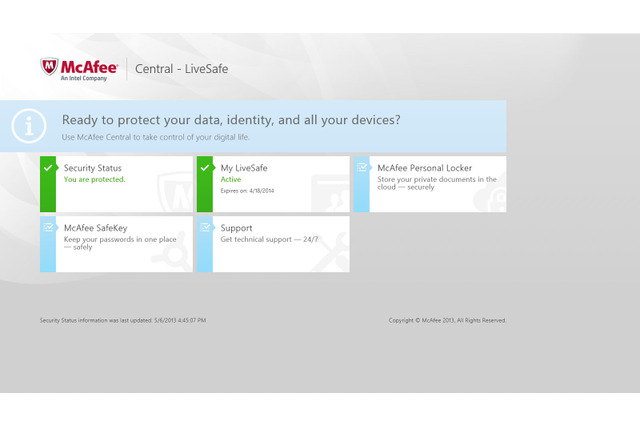
Task: Click the checklist icon on Support tile
Action: (x=205, y=227)
